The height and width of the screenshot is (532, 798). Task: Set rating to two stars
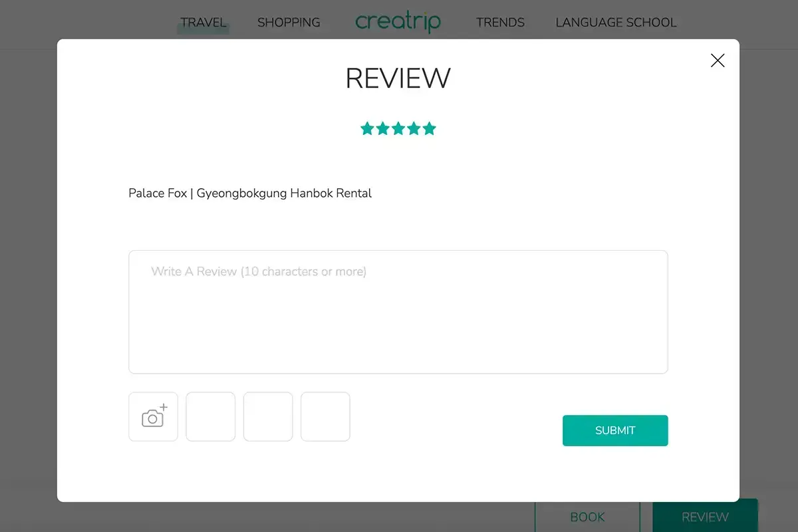(x=382, y=128)
